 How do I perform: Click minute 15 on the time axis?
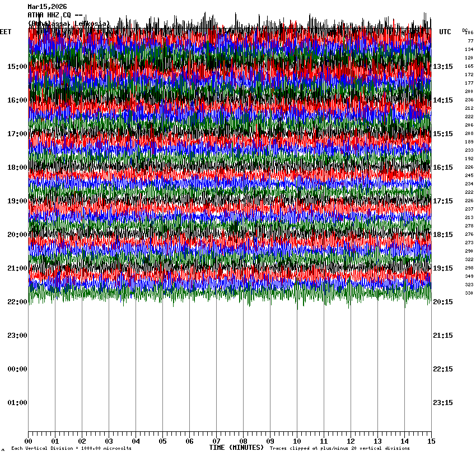[x=431, y=441]
